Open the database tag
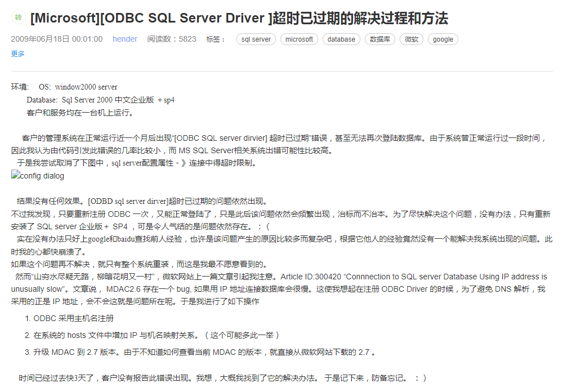Image resolution: width=563 pixels, height=392 pixels. [x=341, y=39]
